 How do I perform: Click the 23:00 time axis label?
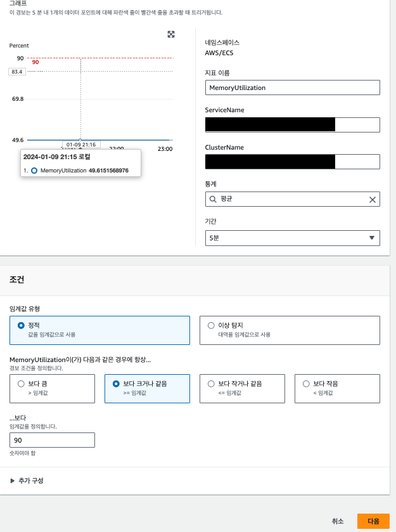click(165, 149)
